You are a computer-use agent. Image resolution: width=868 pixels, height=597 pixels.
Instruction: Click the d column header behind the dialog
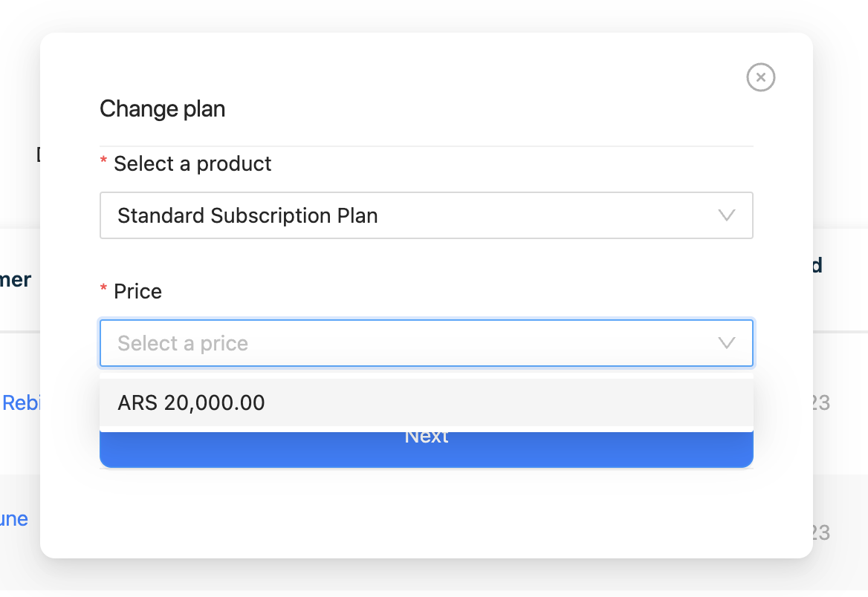[x=818, y=265]
